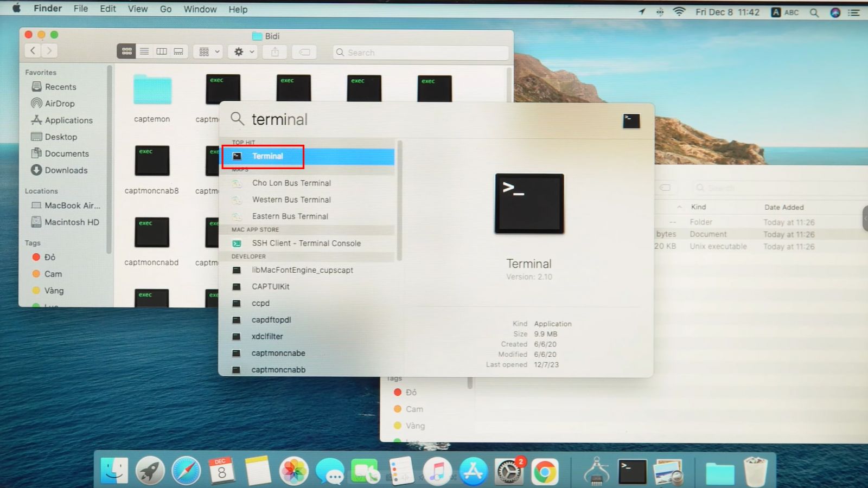Select the yellow Vàng tag in Bidi sidebar

(x=48, y=291)
